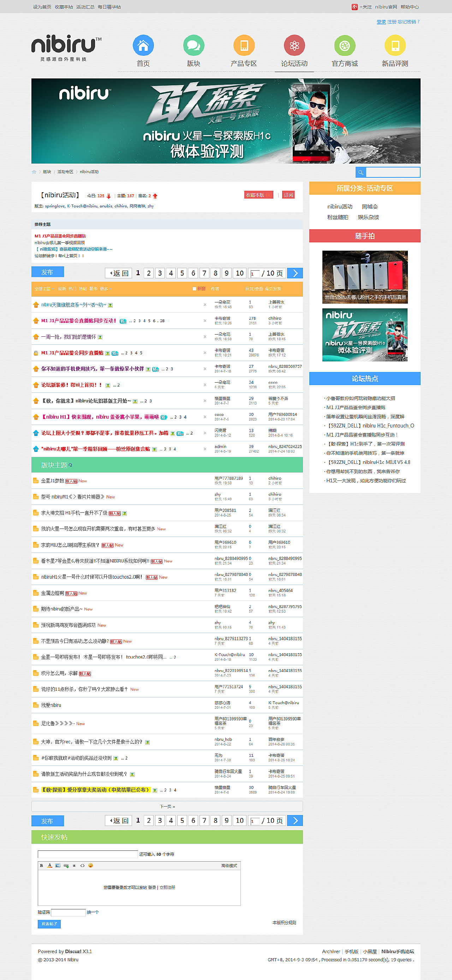Viewport: 452px width, 980px height.
Task: Open the 小黑屋 footer link
Action: (370, 951)
